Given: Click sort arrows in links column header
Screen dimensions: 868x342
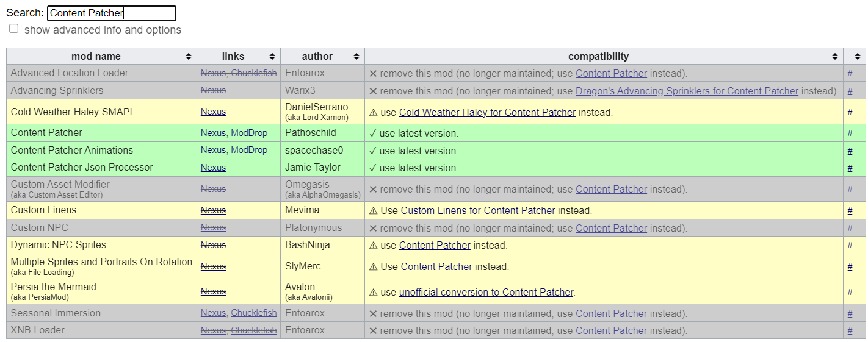Looking at the screenshot, I should coord(272,57).
